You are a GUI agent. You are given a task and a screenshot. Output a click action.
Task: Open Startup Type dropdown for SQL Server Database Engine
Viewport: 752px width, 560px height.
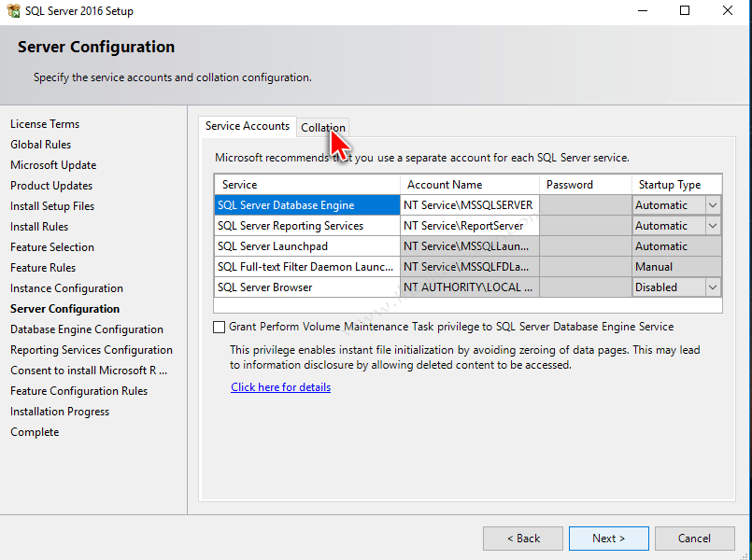click(x=713, y=205)
